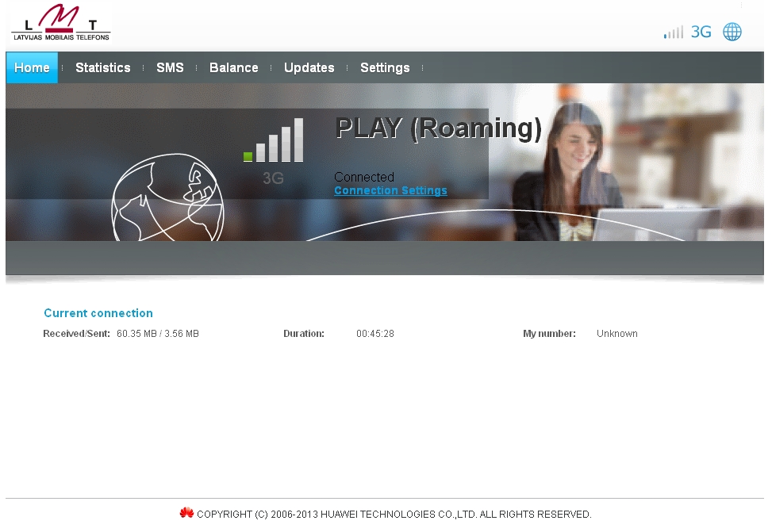The height and width of the screenshot is (532, 772).
Task: Open the Home tab
Action: coord(32,67)
